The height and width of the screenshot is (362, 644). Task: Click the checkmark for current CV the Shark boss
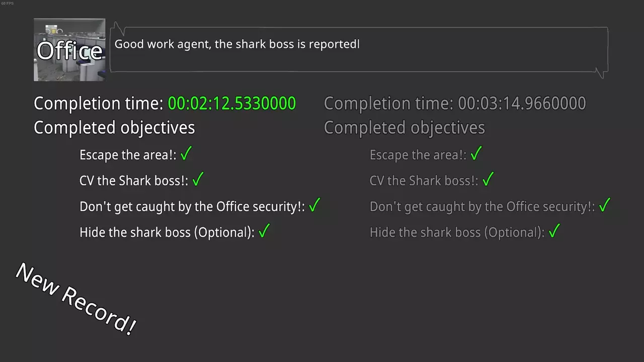coord(198,179)
